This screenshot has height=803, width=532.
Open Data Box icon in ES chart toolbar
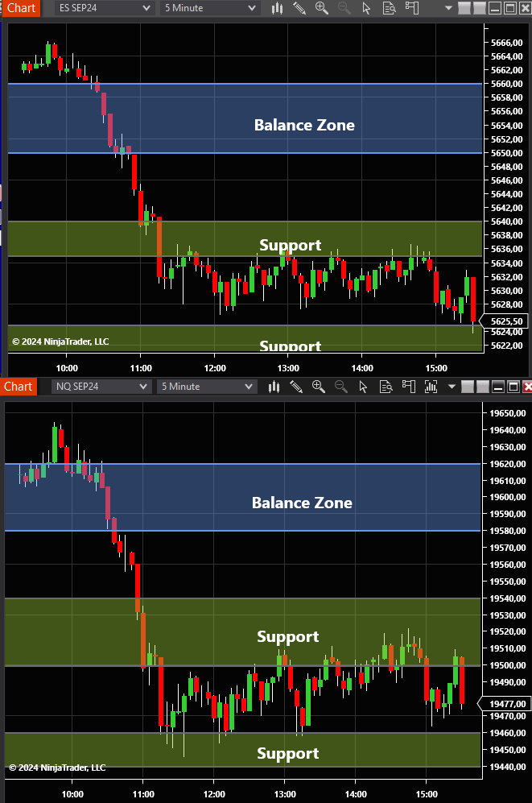(x=390, y=8)
